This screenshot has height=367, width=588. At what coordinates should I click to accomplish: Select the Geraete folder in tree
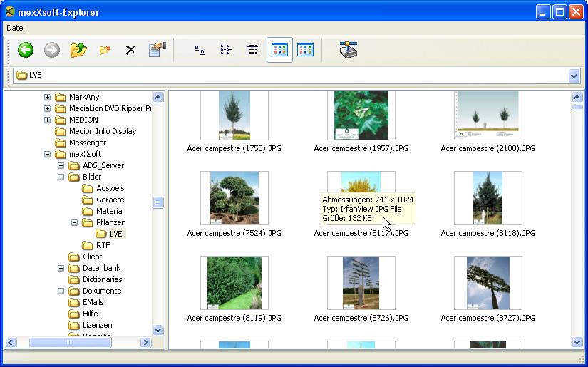(110, 200)
